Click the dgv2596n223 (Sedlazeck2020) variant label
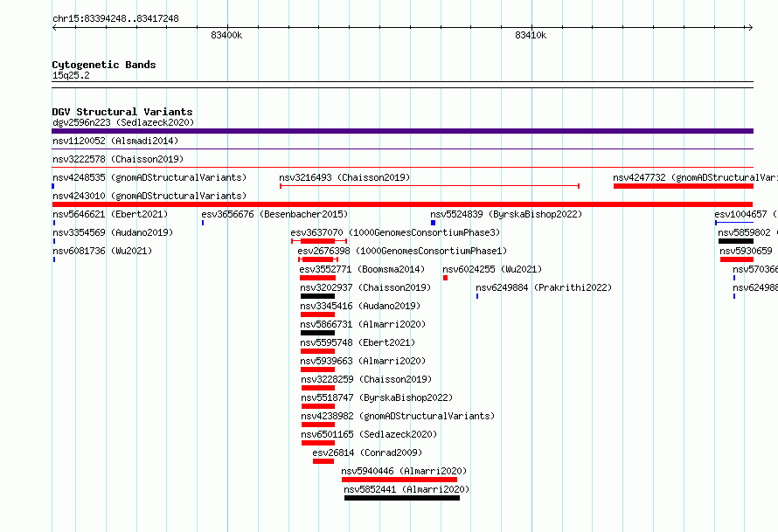778x532 pixels. (x=123, y=122)
